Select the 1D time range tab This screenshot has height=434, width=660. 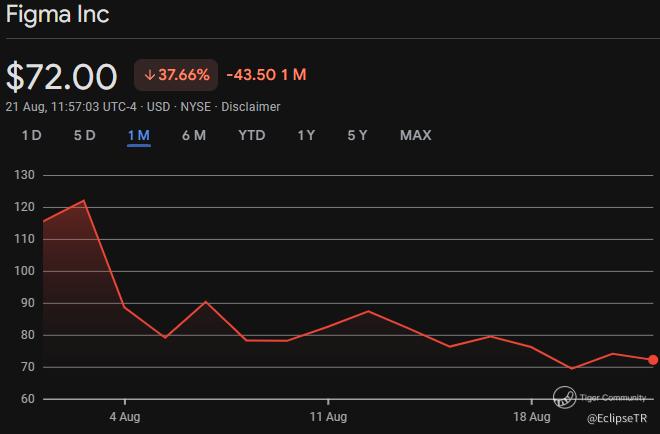(x=32, y=136)
